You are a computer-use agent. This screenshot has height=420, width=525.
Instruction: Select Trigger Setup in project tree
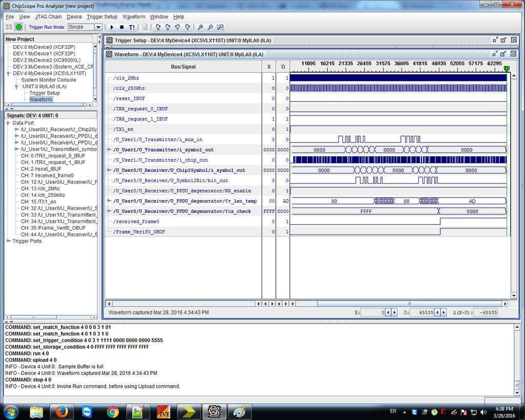coord(45,93)
